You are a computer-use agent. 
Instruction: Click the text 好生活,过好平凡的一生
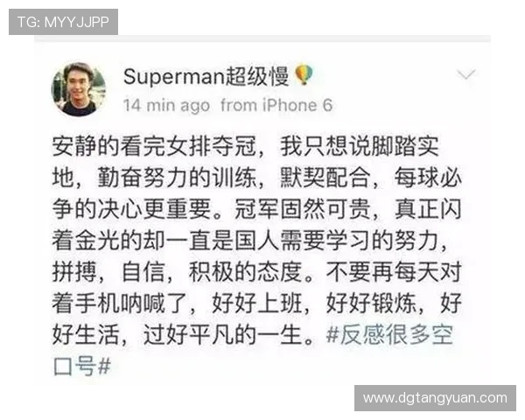pos(183,334)
